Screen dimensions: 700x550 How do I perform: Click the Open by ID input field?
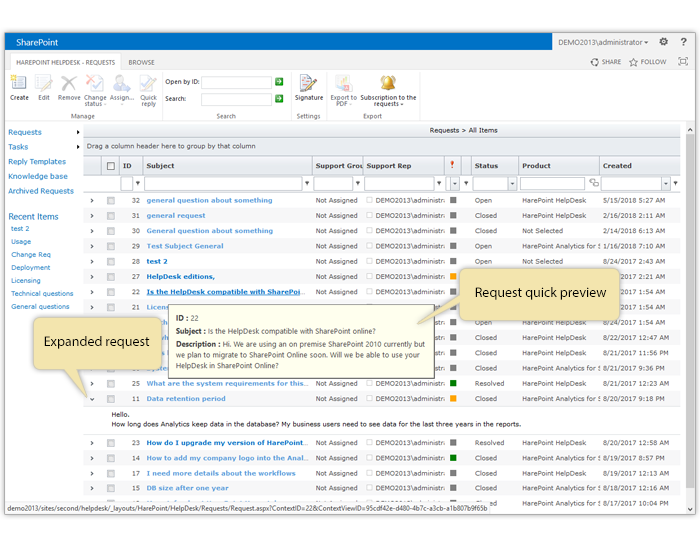[x=235, y=82]
